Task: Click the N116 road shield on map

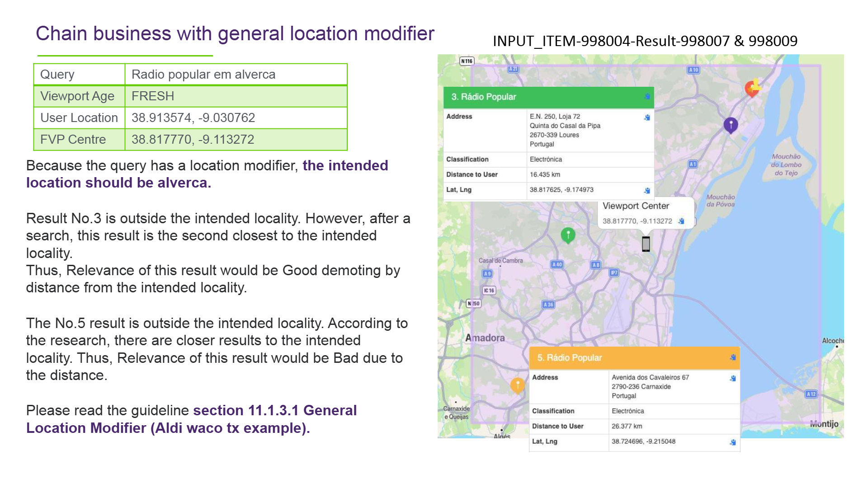Action: 467,61
